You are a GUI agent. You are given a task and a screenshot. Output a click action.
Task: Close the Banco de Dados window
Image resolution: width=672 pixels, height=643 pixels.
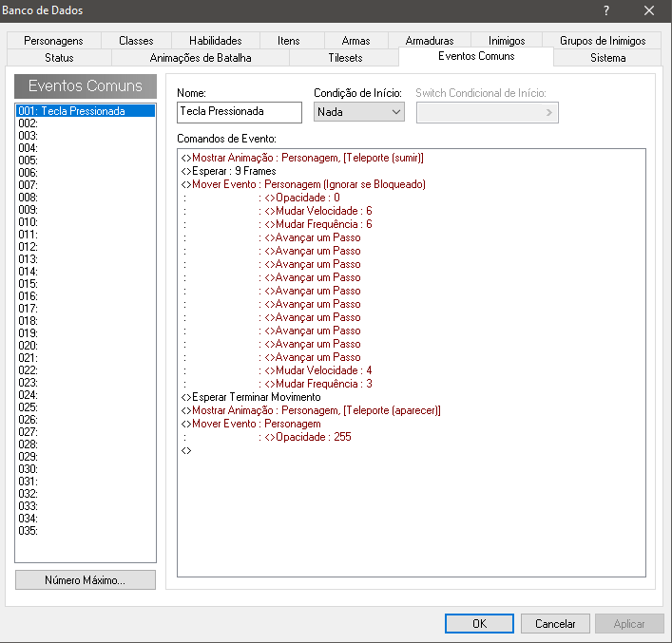pyautogui.click(x=649, y=10)
